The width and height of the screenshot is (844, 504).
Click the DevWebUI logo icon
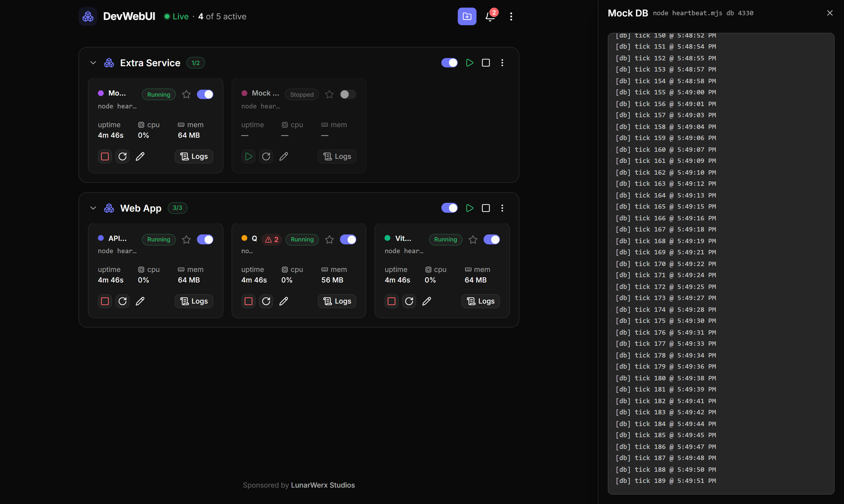click(x=88, y=16)
